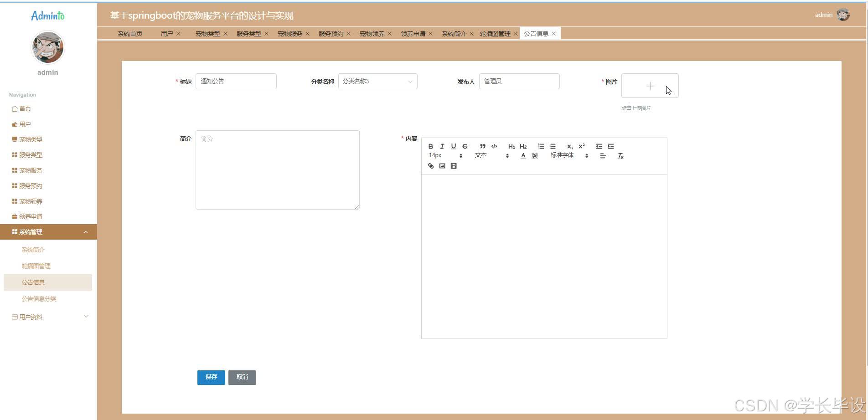The width and height of the screenshot is (868, 420).
Task: Apply superscript formatting
Action: [581, 146]
